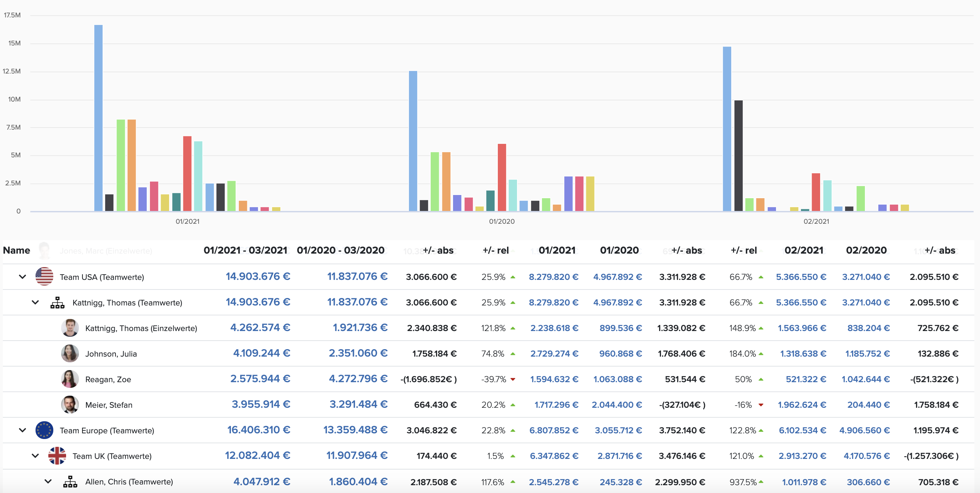Click Stefan Meier's profile picture

70,404
